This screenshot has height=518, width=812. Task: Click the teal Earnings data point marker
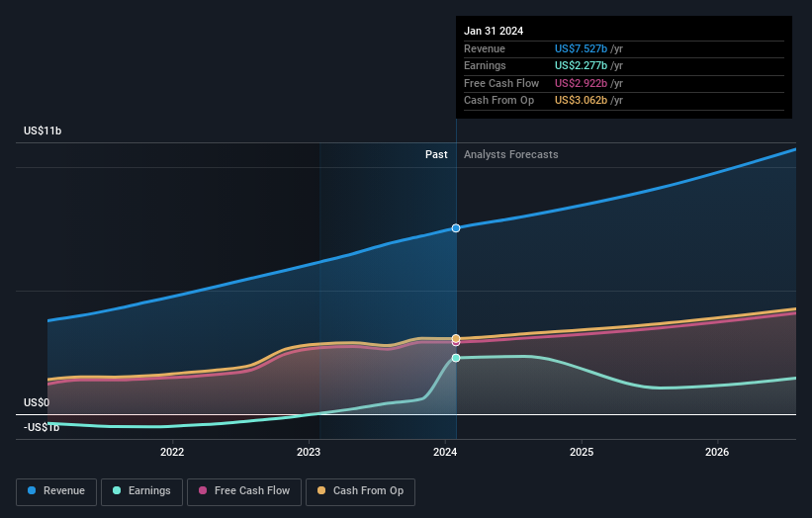tap(456, 358)
